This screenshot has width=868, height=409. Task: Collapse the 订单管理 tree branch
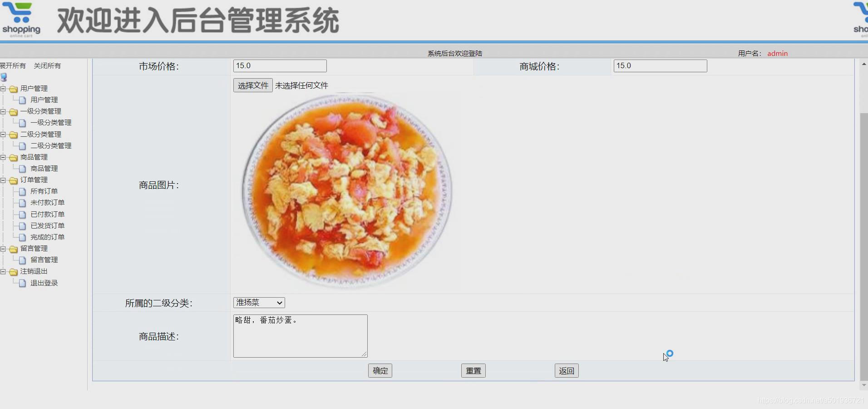click(4, 180)
